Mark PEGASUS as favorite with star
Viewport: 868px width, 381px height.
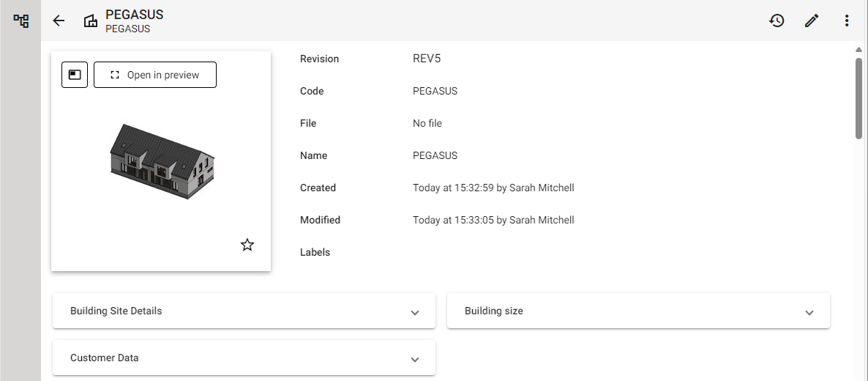pos(247,245)
